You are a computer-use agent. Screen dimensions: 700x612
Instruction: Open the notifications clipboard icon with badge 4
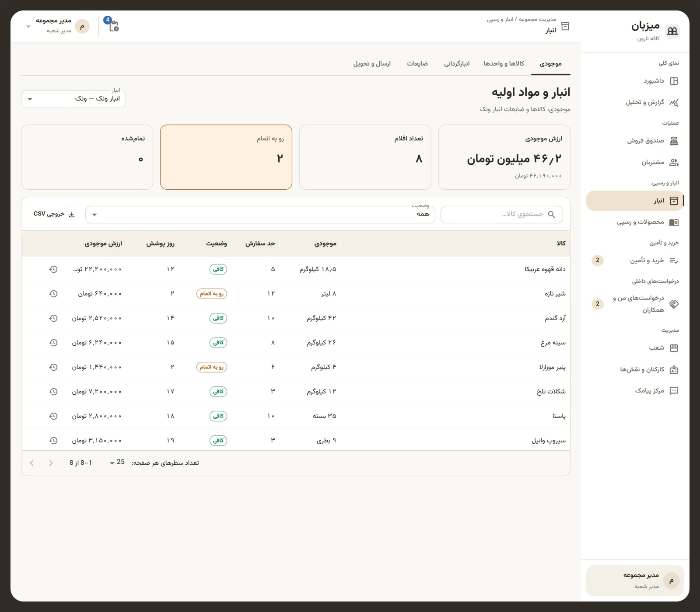(x=113, y=25)
